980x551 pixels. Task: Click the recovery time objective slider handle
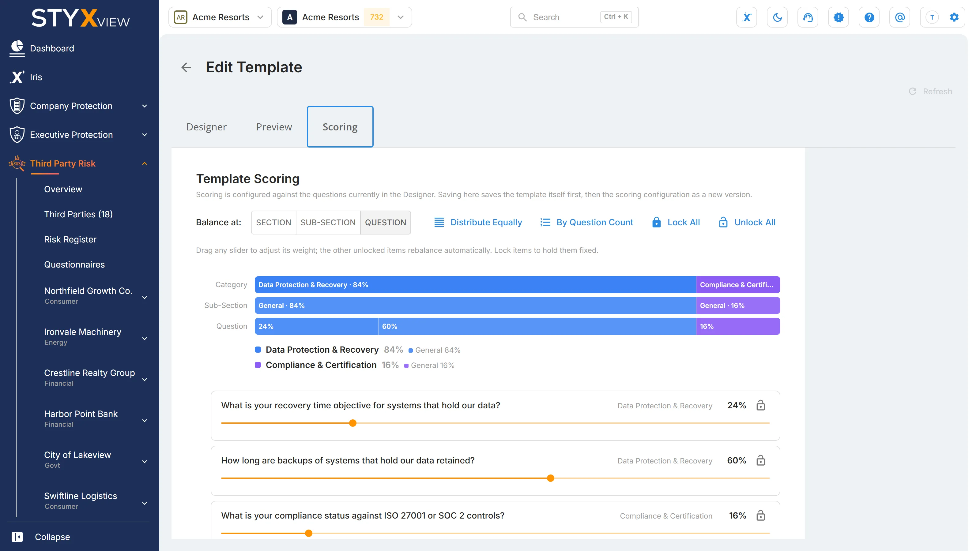point(353,423)
